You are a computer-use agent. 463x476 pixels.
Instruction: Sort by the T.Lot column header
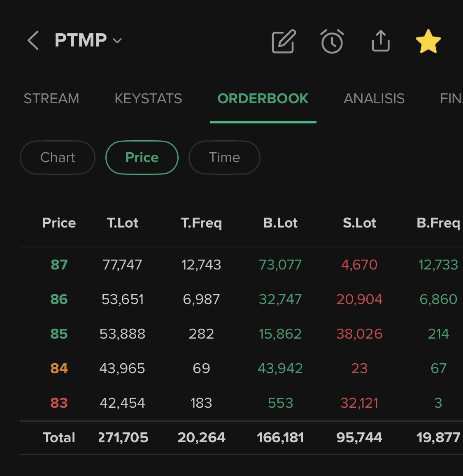[122, 223]
